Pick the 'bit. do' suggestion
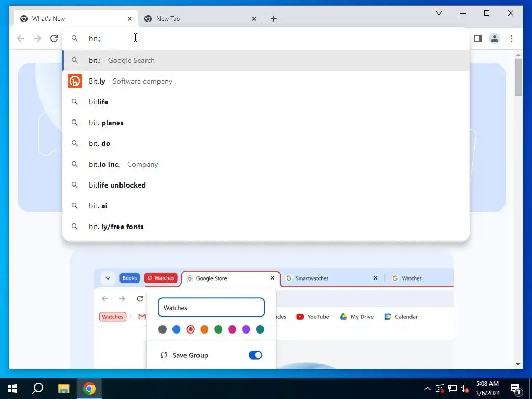 click(x=266, y=143)
